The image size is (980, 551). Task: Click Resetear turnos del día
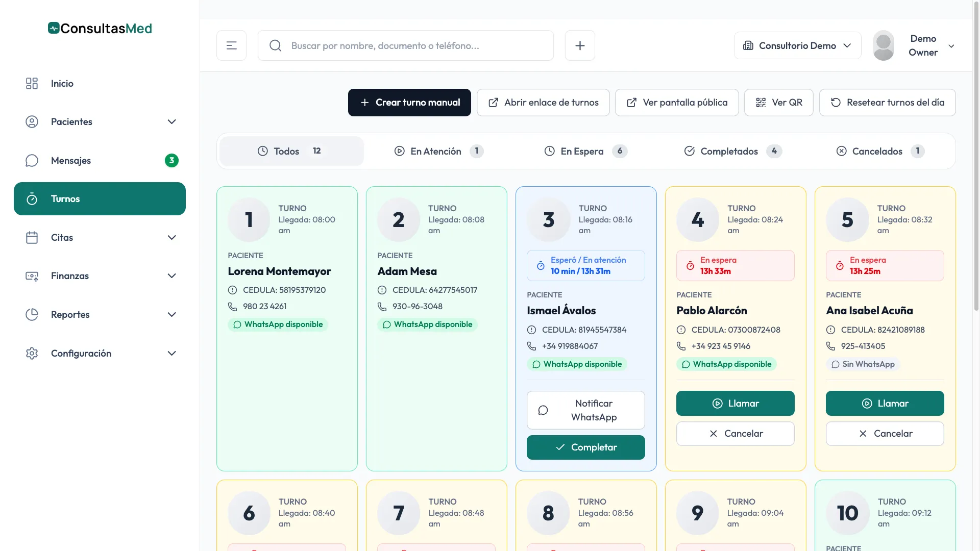click(888, 103)
